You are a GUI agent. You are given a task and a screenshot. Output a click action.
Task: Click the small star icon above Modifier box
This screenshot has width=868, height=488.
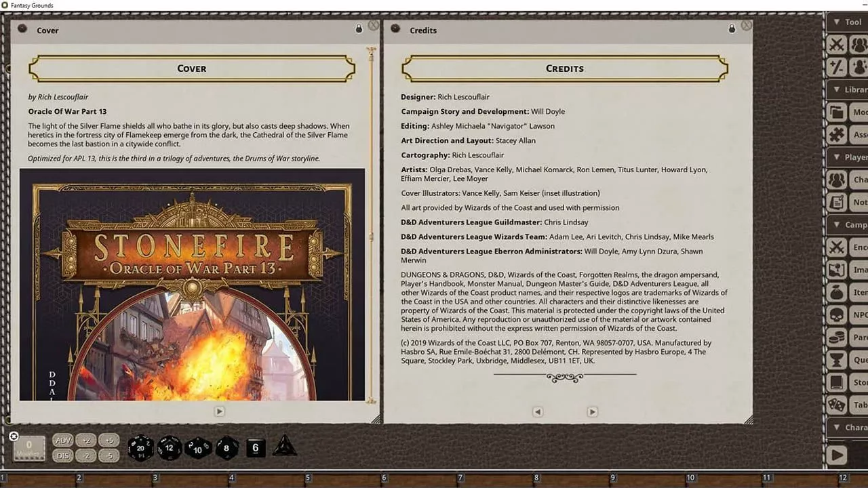tap(14, 436)
